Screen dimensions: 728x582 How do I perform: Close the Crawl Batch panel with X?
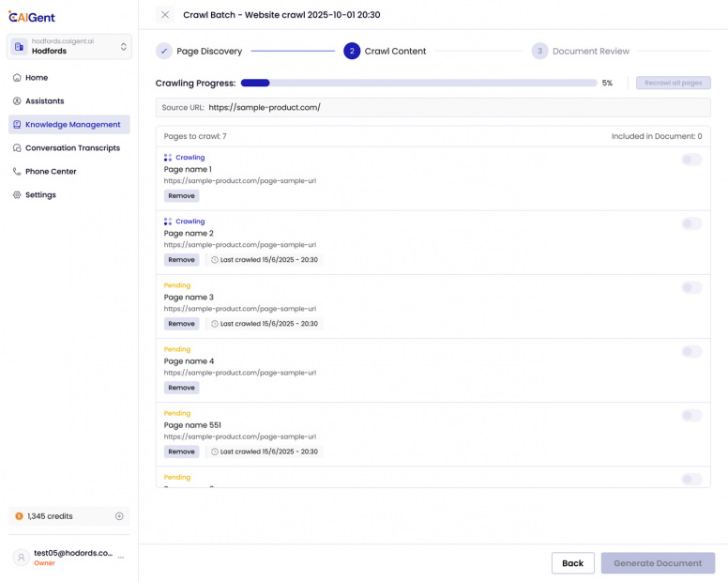pos(165,15)
